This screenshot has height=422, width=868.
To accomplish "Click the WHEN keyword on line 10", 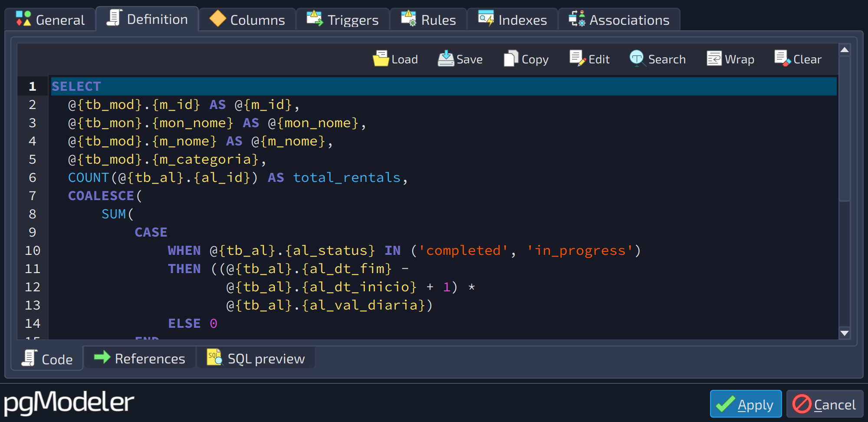I will [x=184, y=251].
